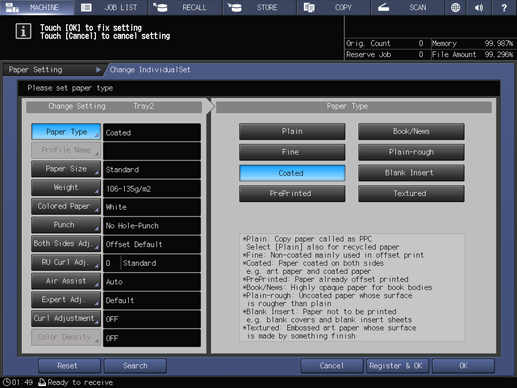Image resolution: width=517 pixels, height=388 pixels.
Task: Open the JOB LIST tab
Action: [x=111, y=7]
